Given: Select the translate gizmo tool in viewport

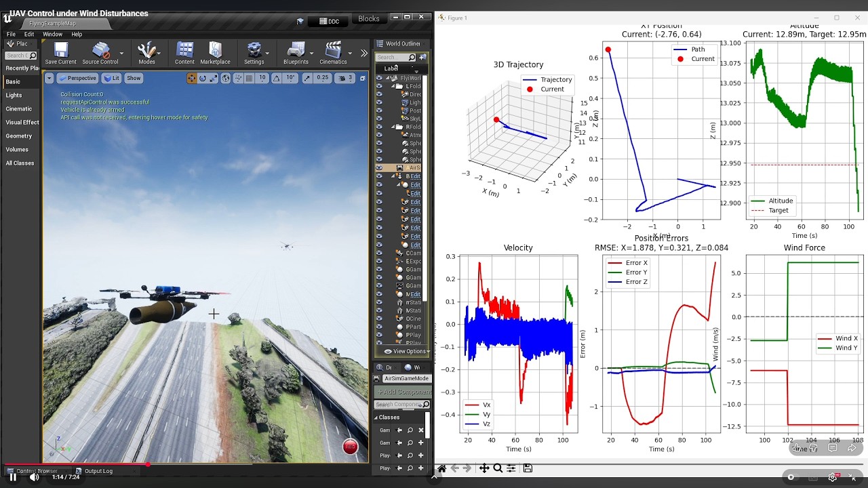Looking at the screenshot, I should coord(191,78).
